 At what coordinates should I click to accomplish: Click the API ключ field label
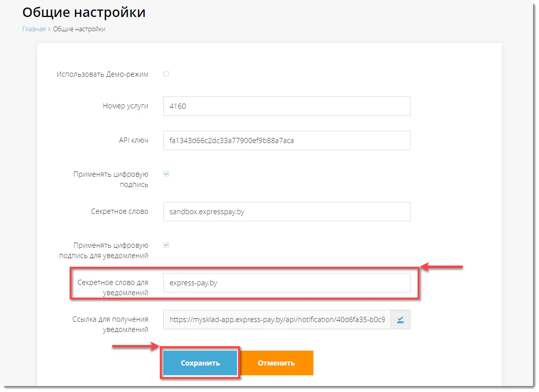(x=133, y=140)
